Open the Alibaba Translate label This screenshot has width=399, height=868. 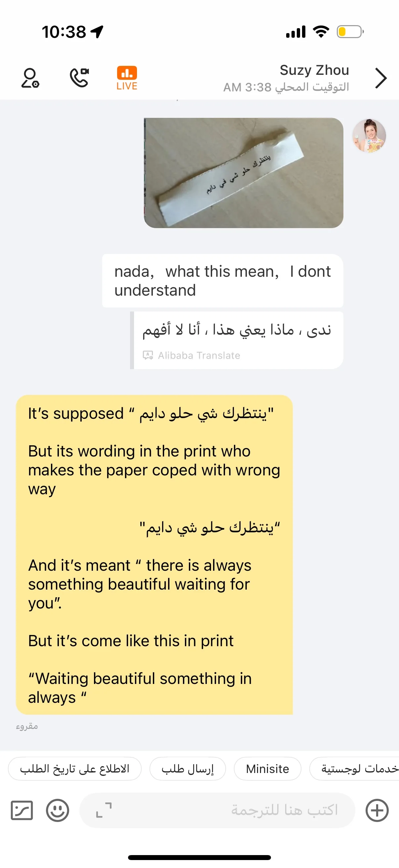tap(199, 355)
